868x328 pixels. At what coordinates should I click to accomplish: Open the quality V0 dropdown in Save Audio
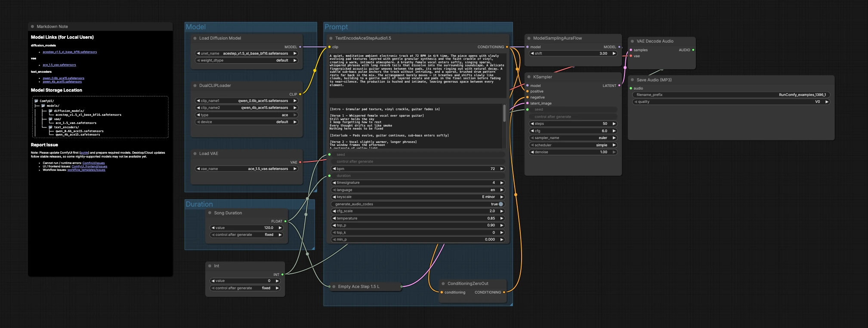point(731,102)
